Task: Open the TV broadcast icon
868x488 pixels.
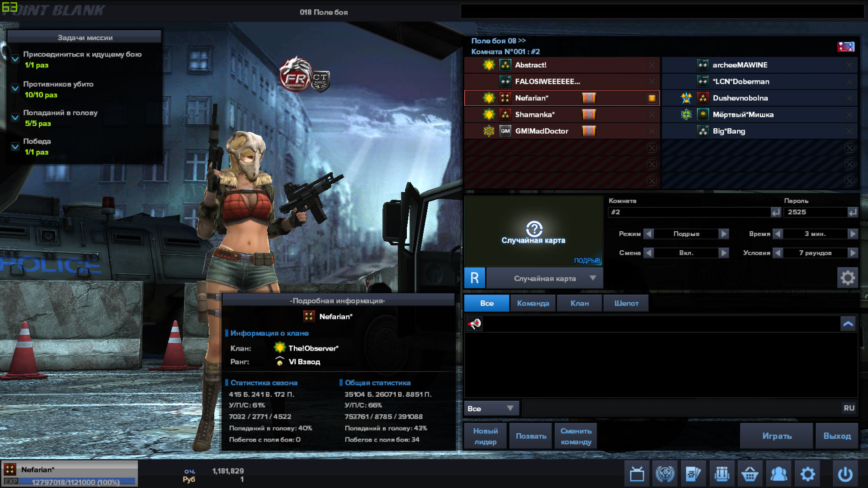Action: click(637, 474)
